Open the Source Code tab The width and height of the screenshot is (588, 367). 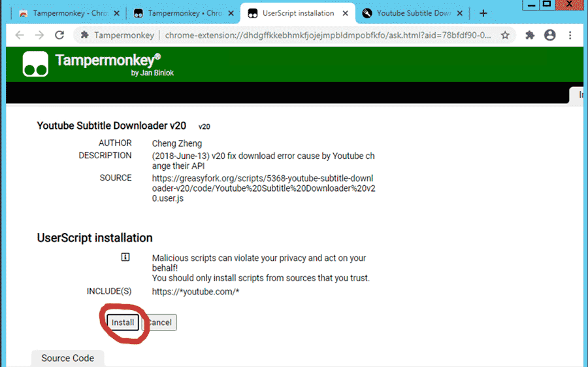[67, 358]
